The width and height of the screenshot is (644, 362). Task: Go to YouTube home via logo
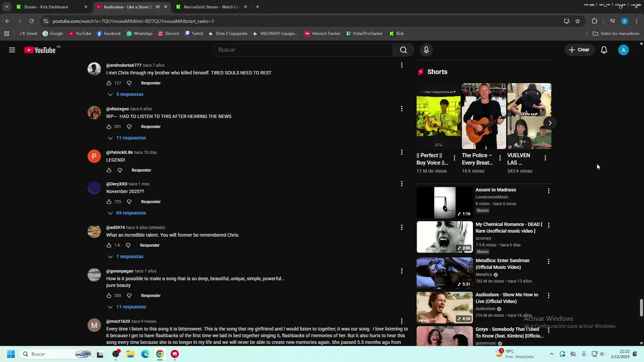tap(40, 50)
